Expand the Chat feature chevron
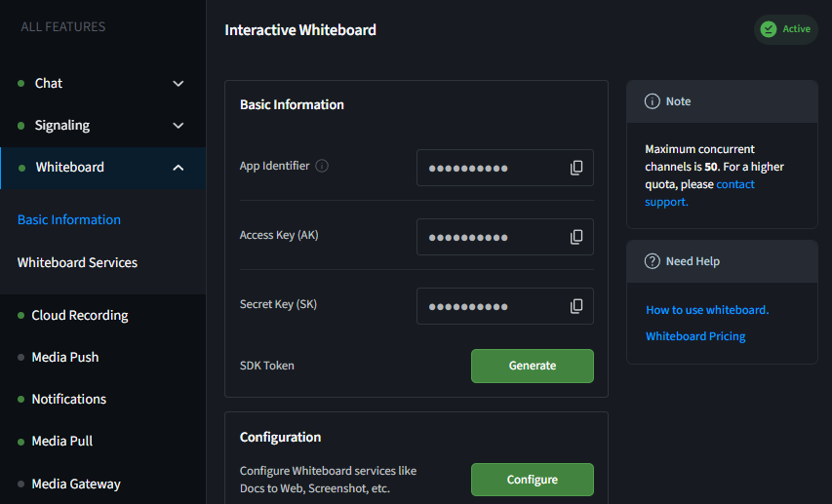The width and height of the screenshot is (832, 504). click(178, 83)
